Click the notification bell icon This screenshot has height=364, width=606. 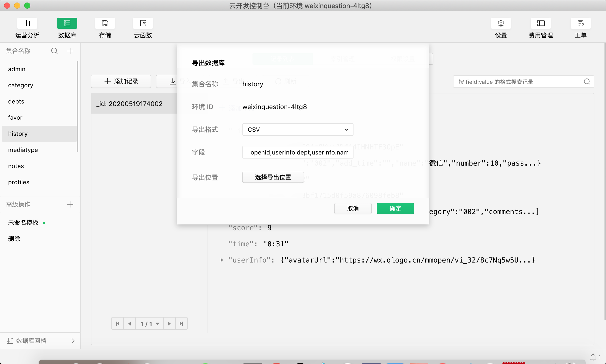[x=593, y=357]
